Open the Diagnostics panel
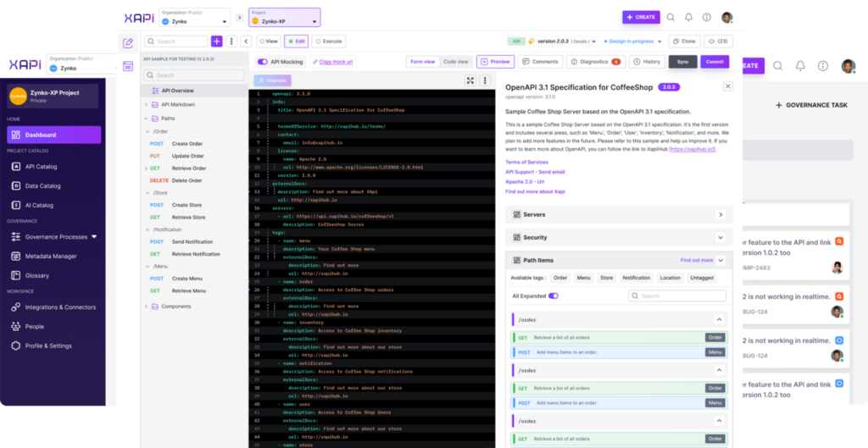868x448 pixels. coord(593,62)
